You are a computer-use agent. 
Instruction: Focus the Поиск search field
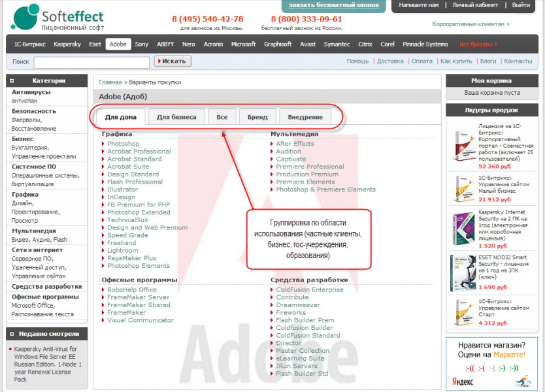[x=91, y=62]
